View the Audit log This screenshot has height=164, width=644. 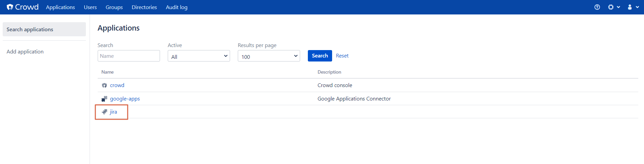(x=176, y=7)
